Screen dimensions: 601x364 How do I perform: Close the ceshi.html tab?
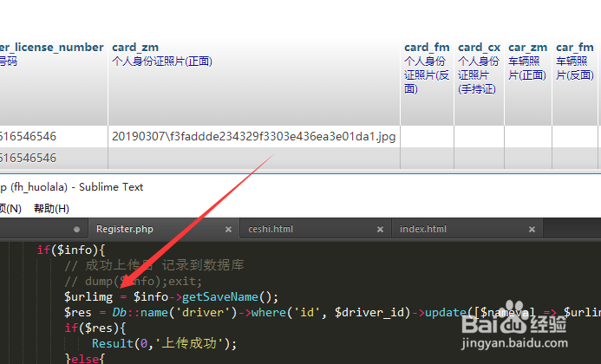(380, 229)
